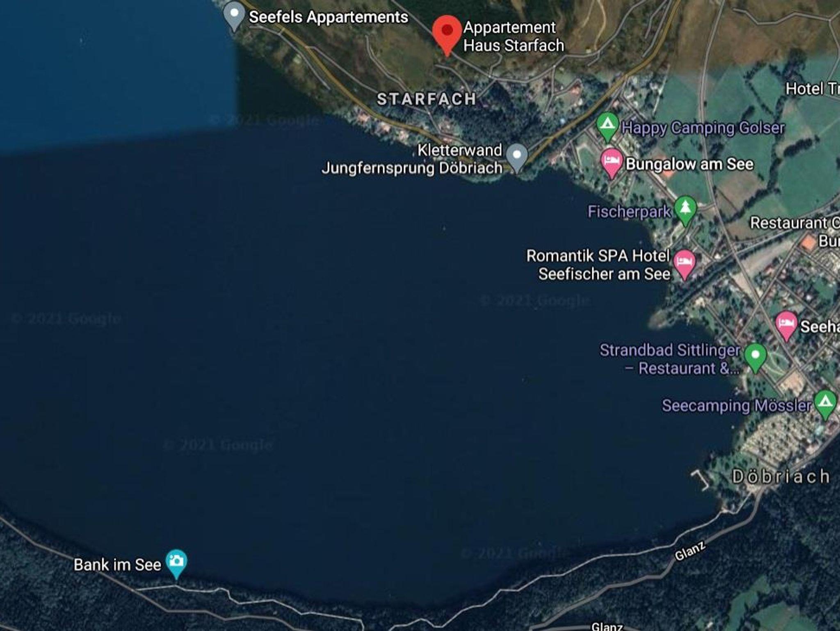
Task: Open the Seecamping Mössler tent icon
Action: pos(825,402)
